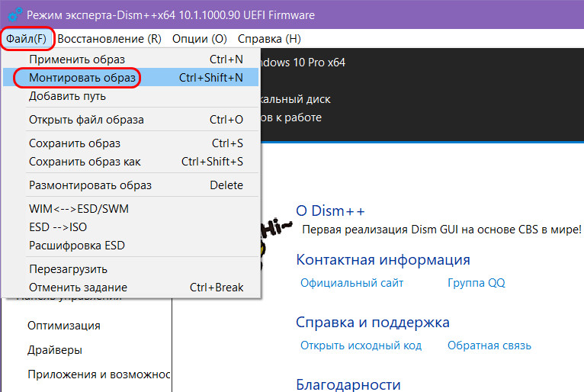Choose Перезагрузить from the menu
Viewport: 584px width, 392px height.
68,269
